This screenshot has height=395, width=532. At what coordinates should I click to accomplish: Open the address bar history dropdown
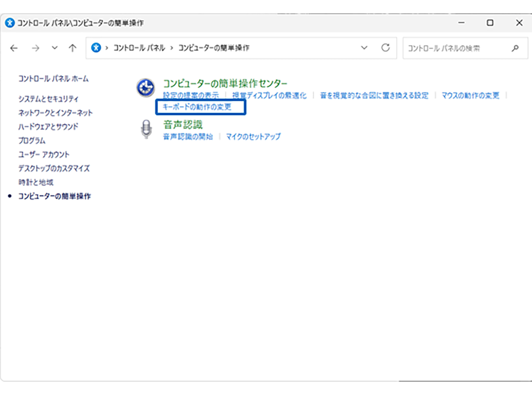[364, 47]
